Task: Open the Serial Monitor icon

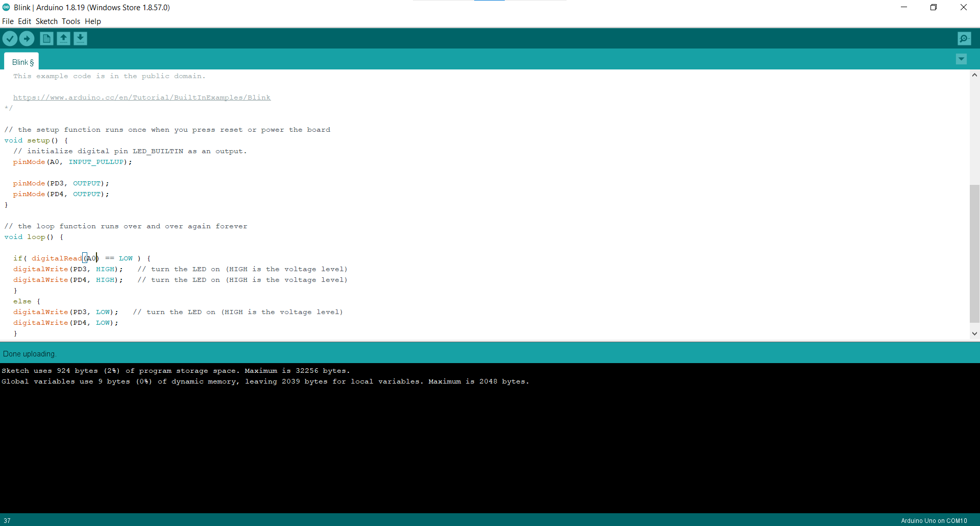Action: click(x=964, y=38)
